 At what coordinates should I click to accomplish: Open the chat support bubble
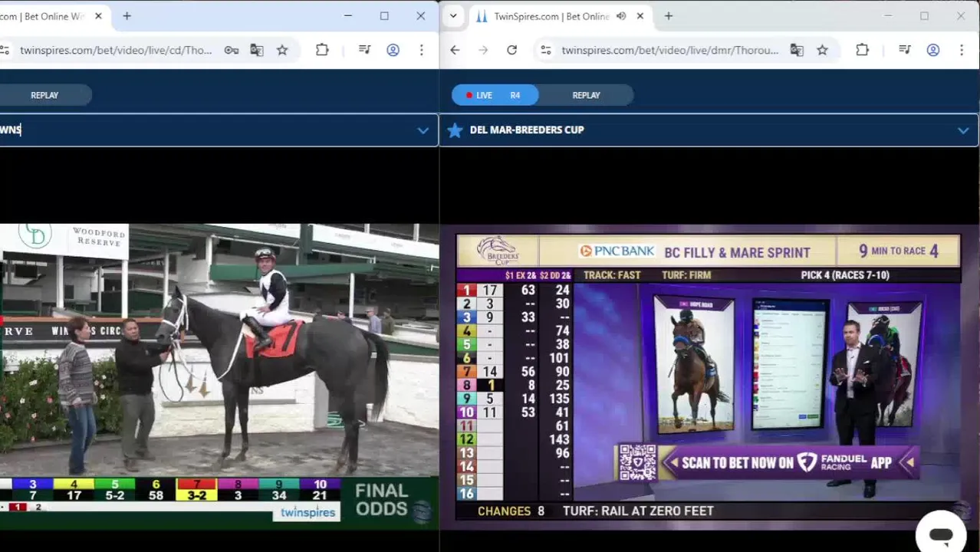[x=941, y=534]
